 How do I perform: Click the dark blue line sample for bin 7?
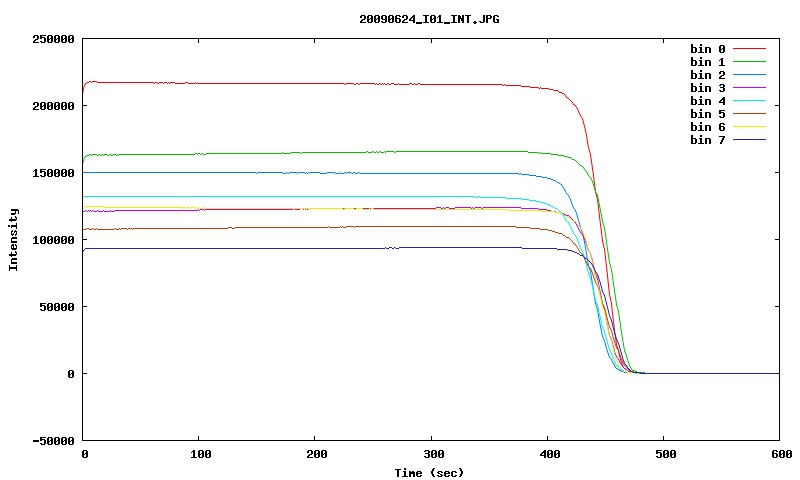click(749, 139)
